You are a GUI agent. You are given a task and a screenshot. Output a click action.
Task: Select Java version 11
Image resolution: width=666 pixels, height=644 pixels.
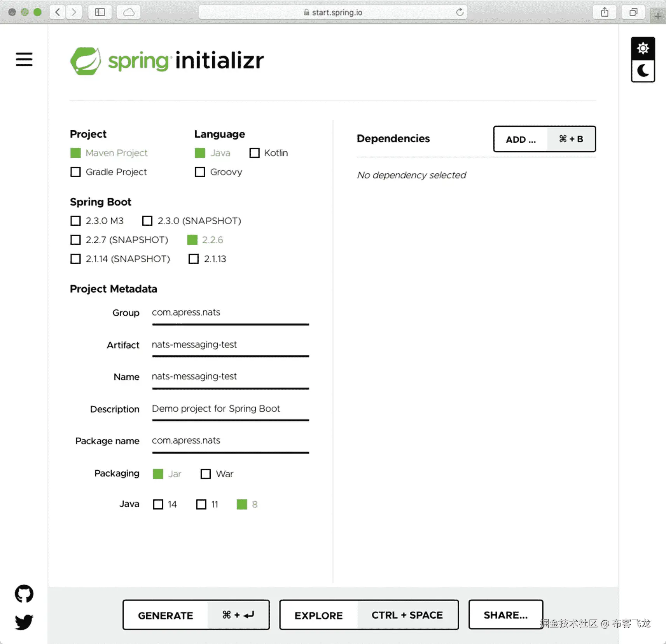[207, 504]
